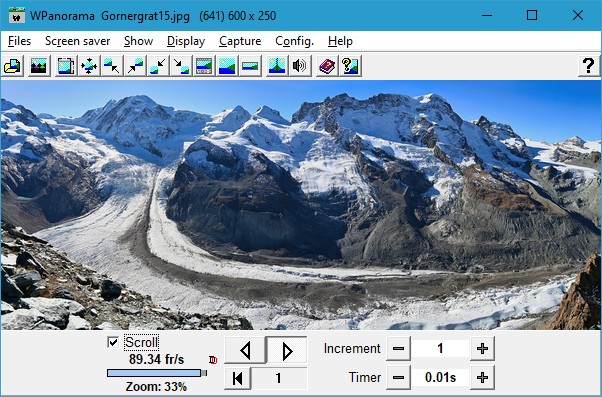The image size is (602, 397).
Task: Open the Display menu
Action: [186, 41]
